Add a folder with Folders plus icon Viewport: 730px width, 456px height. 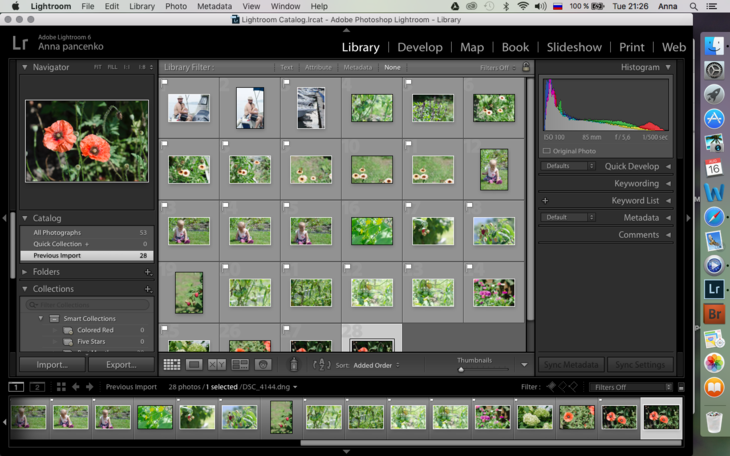pyautogui.click(x=148, y=272)
